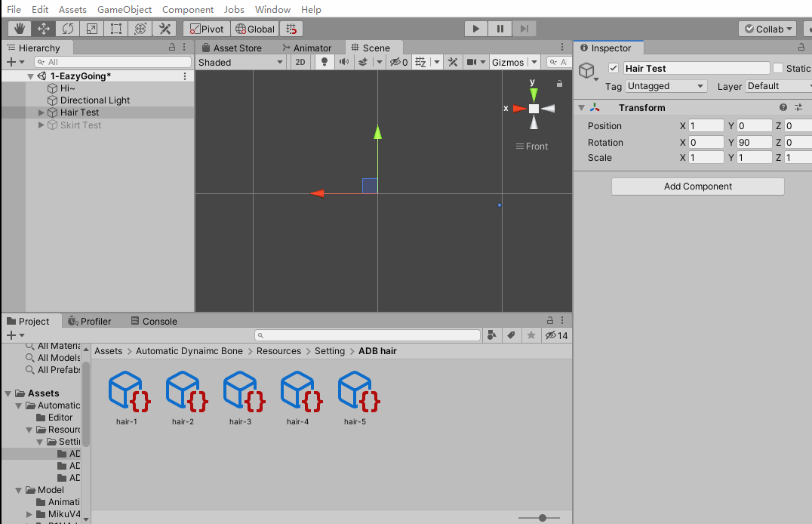Open the Untagged tag dropdown
The height and width of the screenshot is (524, 812).
click(666, 86)
